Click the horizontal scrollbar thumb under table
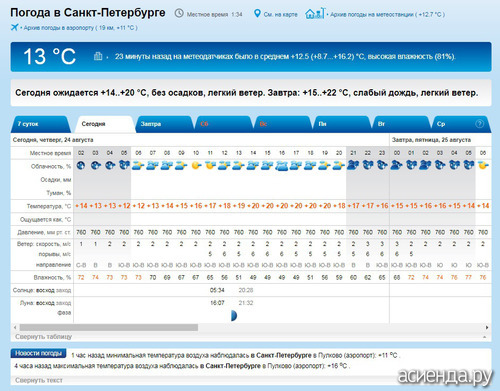This screenshot has width=500, height=391. click(x=109, y=328)
